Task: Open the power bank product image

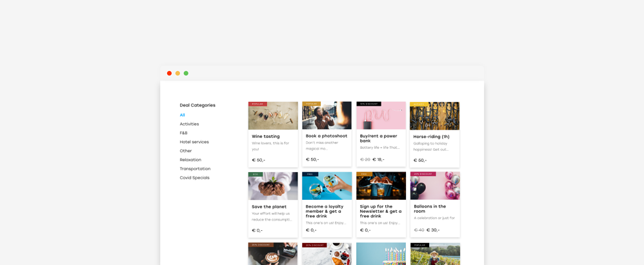Action: [381, 115]
